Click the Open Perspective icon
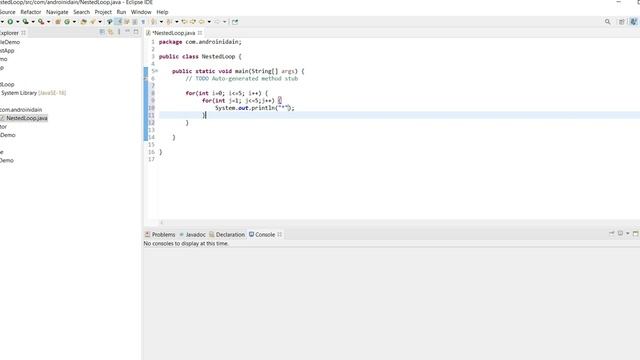The image size is (640, 360). 622,22
